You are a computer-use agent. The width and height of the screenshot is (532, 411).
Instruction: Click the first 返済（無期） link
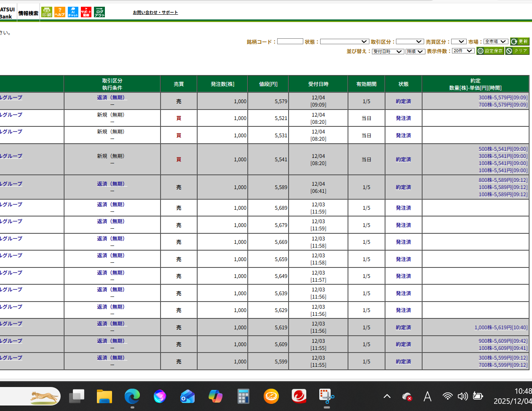(110, 98)
